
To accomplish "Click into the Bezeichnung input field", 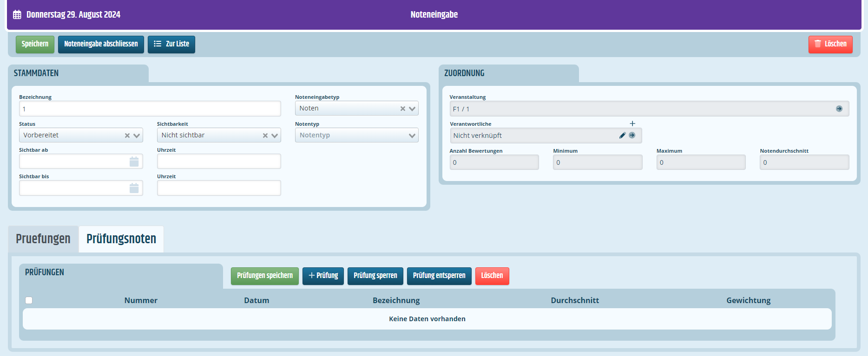I will click(x=150, y=109).
